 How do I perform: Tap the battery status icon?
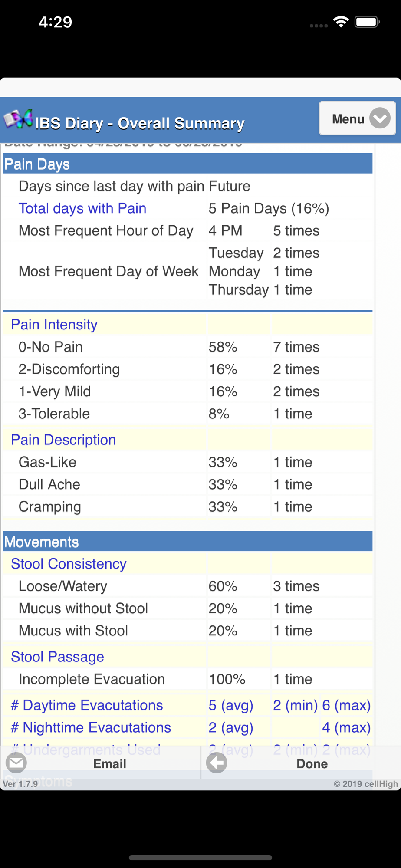pos(367,22)
